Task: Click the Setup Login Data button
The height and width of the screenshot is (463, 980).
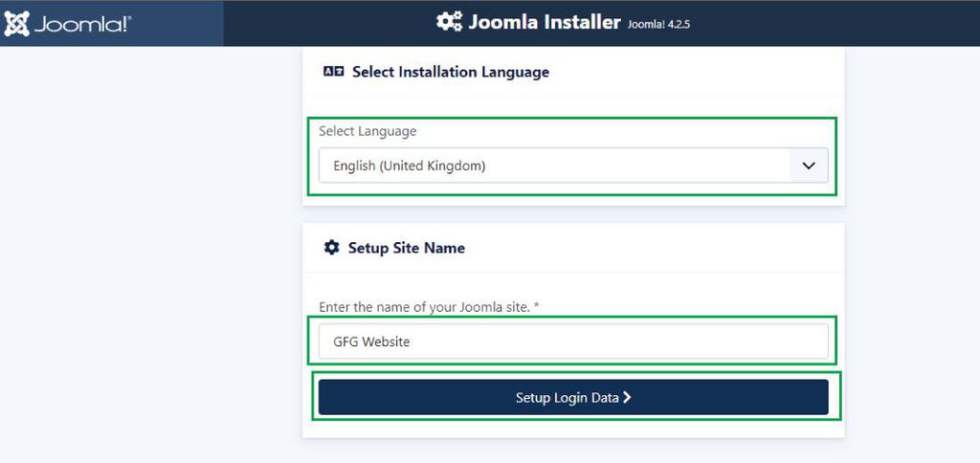Action: click(573, 397)
